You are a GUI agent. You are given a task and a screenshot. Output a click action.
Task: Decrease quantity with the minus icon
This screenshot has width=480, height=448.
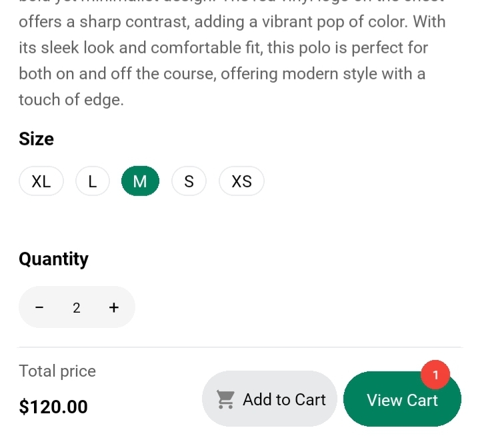point(39,307)
